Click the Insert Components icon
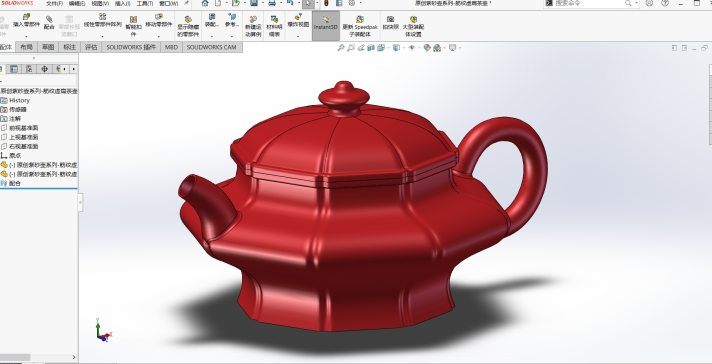The width and height of the screenshot is (712, 364). (26, 17)
